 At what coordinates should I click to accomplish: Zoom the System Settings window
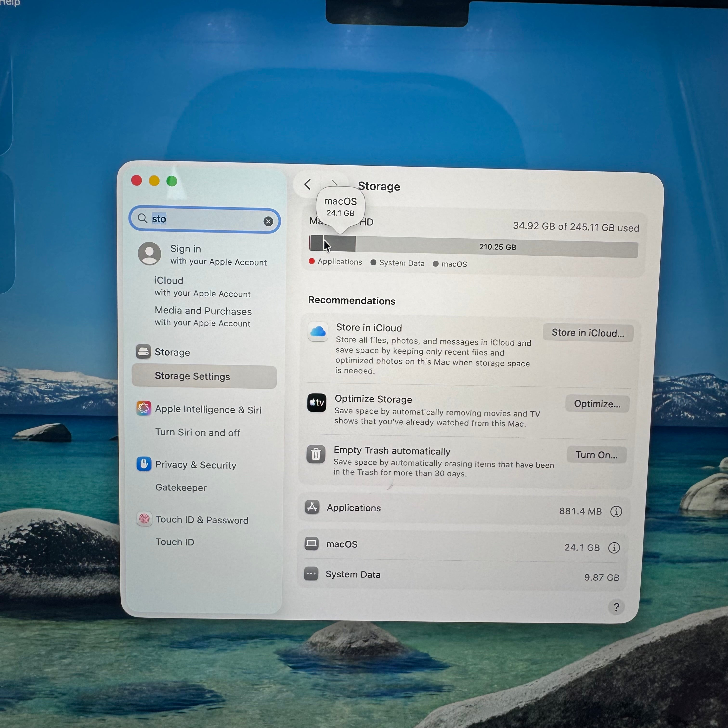click(x=172, y=181)
